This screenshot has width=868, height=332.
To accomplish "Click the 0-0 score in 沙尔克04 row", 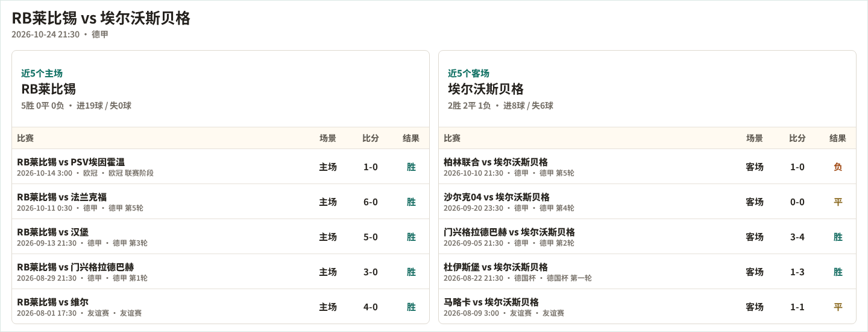I will pos(797,202).
